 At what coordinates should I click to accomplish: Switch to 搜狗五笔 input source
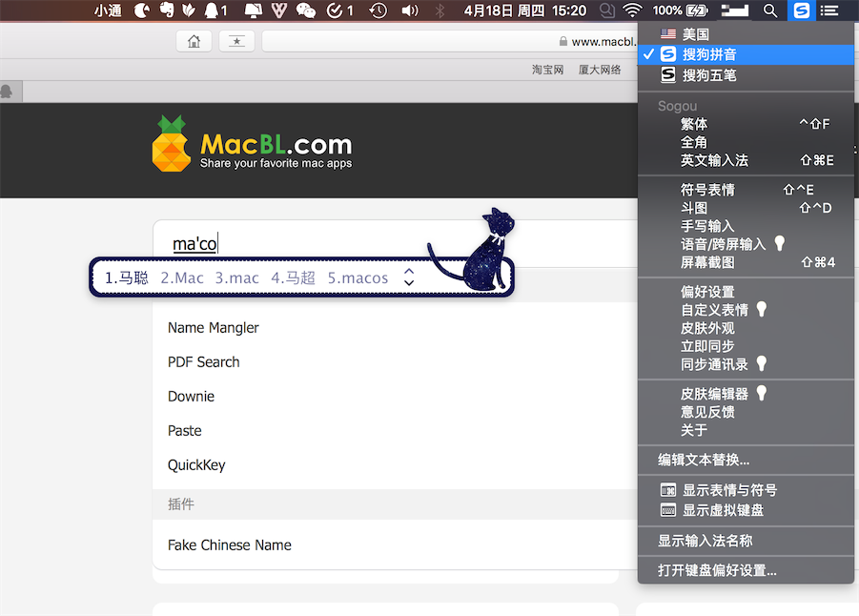(746, 74)
